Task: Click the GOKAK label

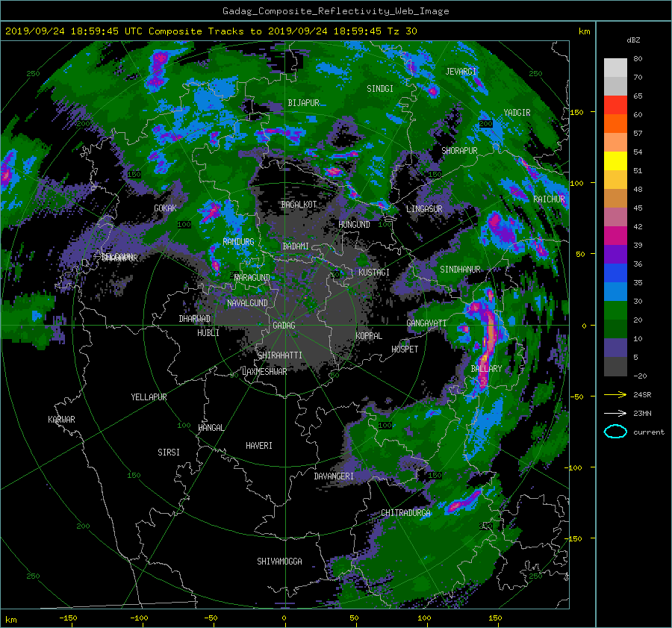Action: coord(165,208)
